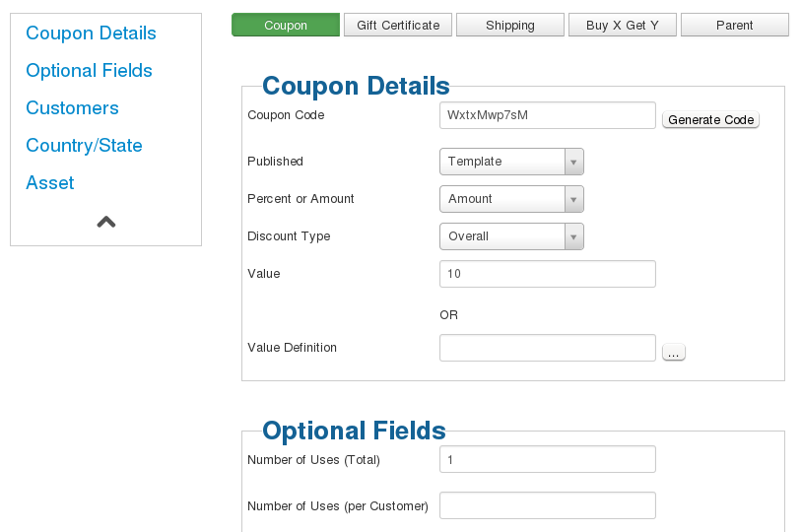Focus the Coupon Code input field

tap(548, 115)
